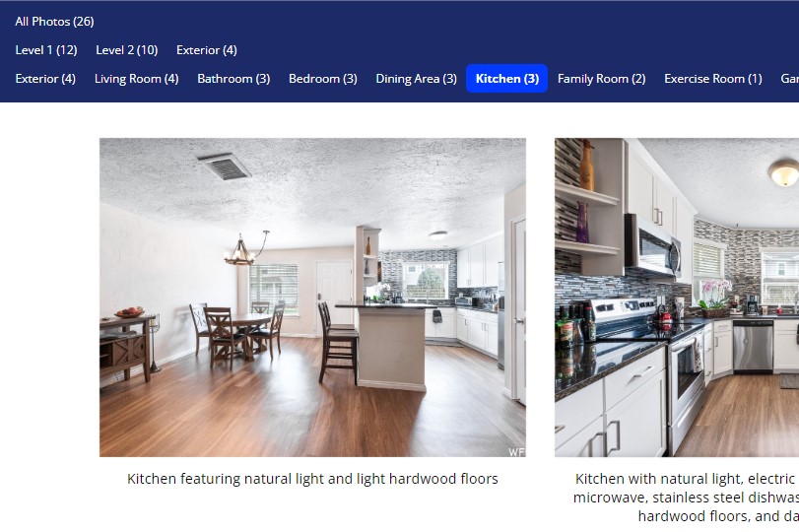View Bathroom (3) photos
Screen dimensions: 799x532
click(x=233, y=79)
